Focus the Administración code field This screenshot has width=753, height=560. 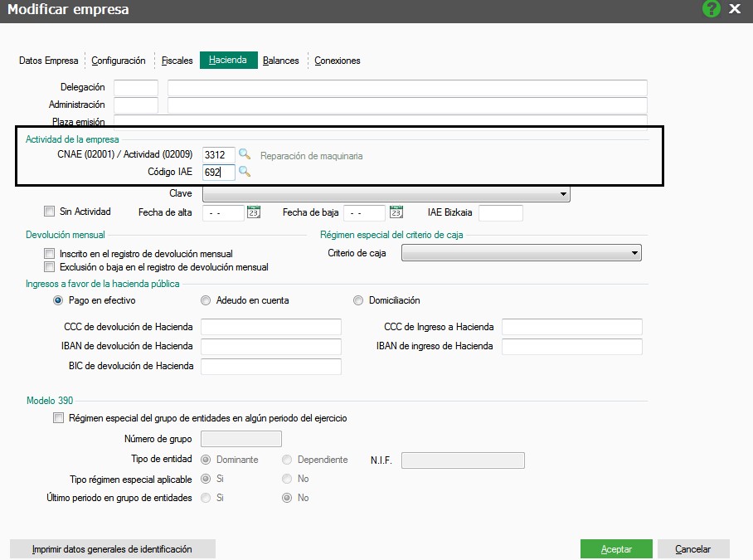coord(136,105)
